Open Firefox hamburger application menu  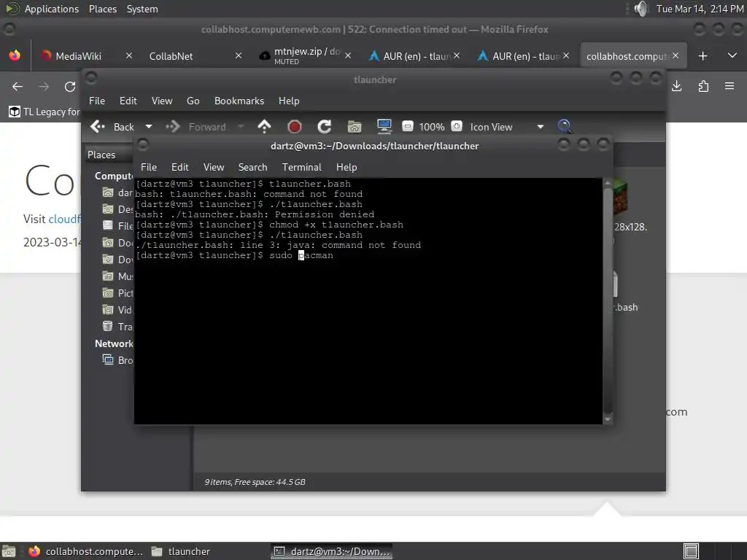(729, 86)
